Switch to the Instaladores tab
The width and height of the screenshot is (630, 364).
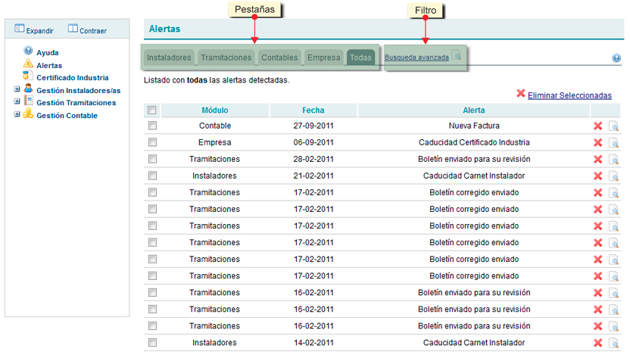tap(169, 58)
